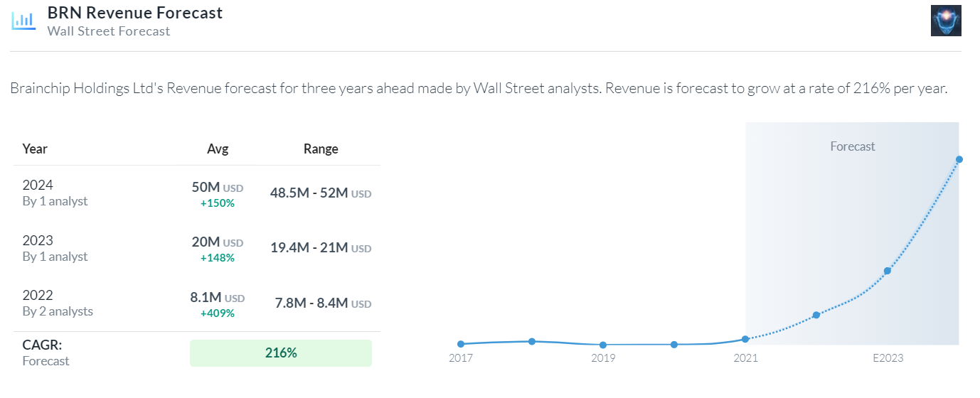Click the Avg column header
Screen dimensions: 980x398
[x=217, y=149]
